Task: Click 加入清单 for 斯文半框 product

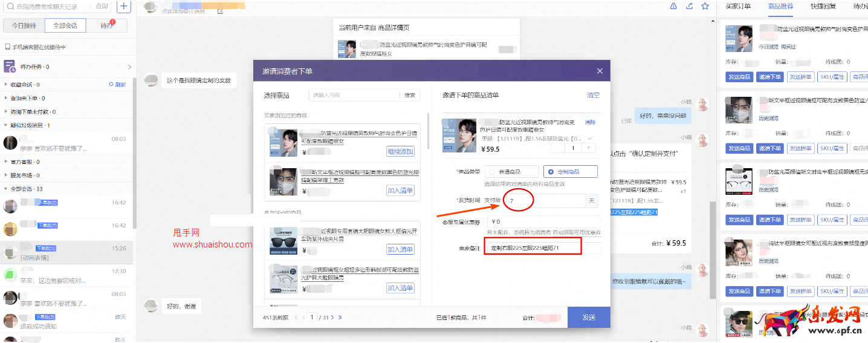Action: coord(400,191)
